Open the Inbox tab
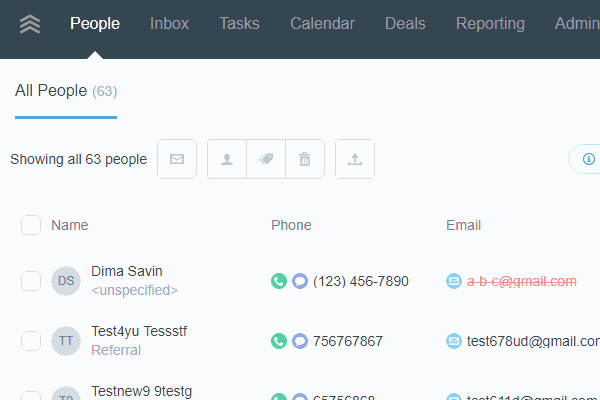 pyautogui.click(x=169, y=24)
